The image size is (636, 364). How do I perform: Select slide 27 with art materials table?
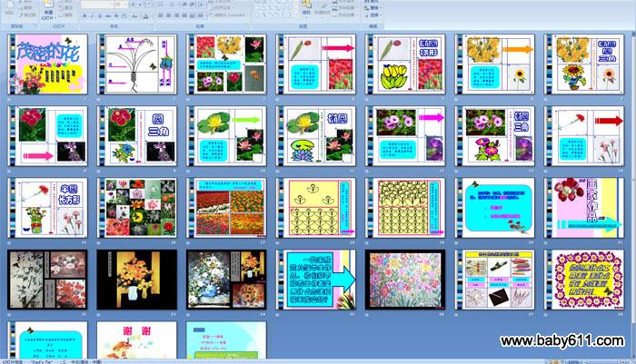(x=494, y=280)
